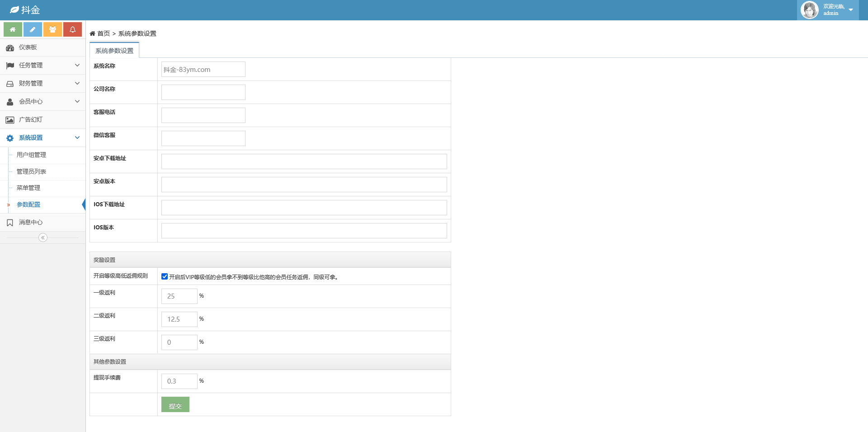Go to 首页 via breadcrumb link
The image size is (868, 432).
[x=104, y=33]
